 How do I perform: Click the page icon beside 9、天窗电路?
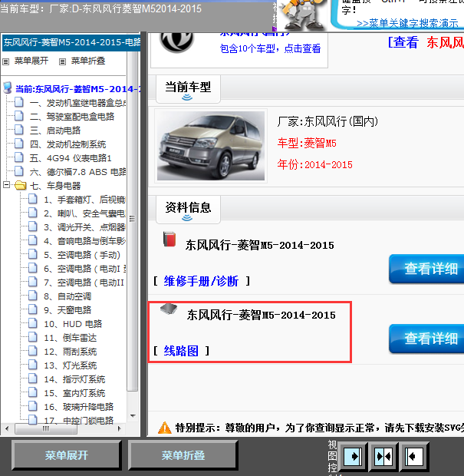[33, 309]
